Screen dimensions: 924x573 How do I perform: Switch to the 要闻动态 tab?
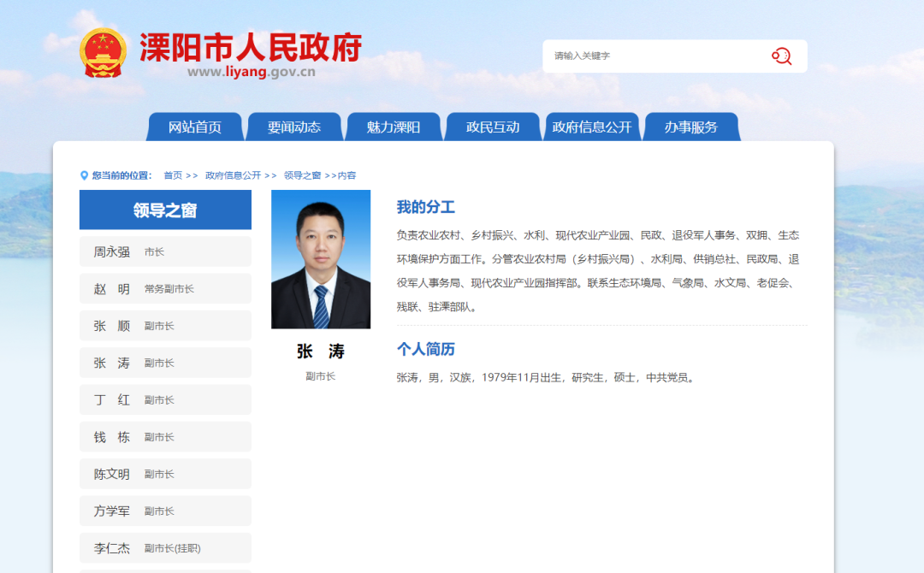click(294, 126)
